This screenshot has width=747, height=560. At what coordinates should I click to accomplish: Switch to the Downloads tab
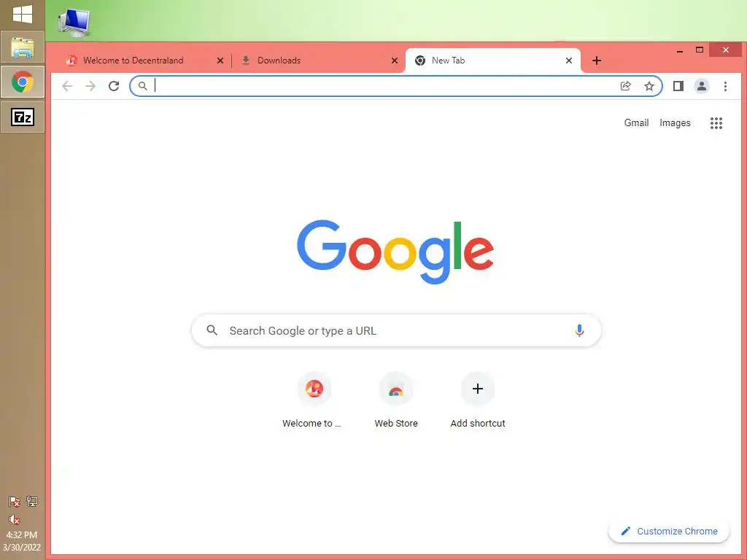coord(318,61)
